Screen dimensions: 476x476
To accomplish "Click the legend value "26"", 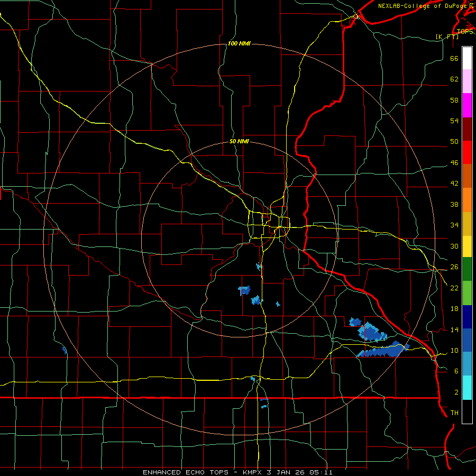I will [454, 267].
